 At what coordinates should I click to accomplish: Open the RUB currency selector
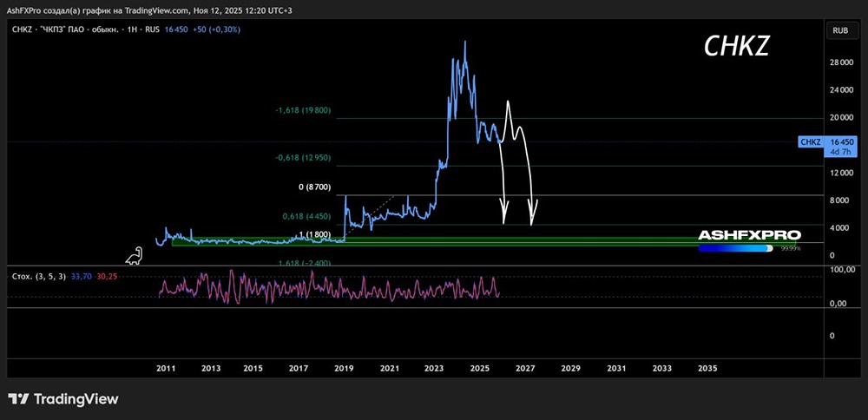pyautogui.click(x=840, y=31)
